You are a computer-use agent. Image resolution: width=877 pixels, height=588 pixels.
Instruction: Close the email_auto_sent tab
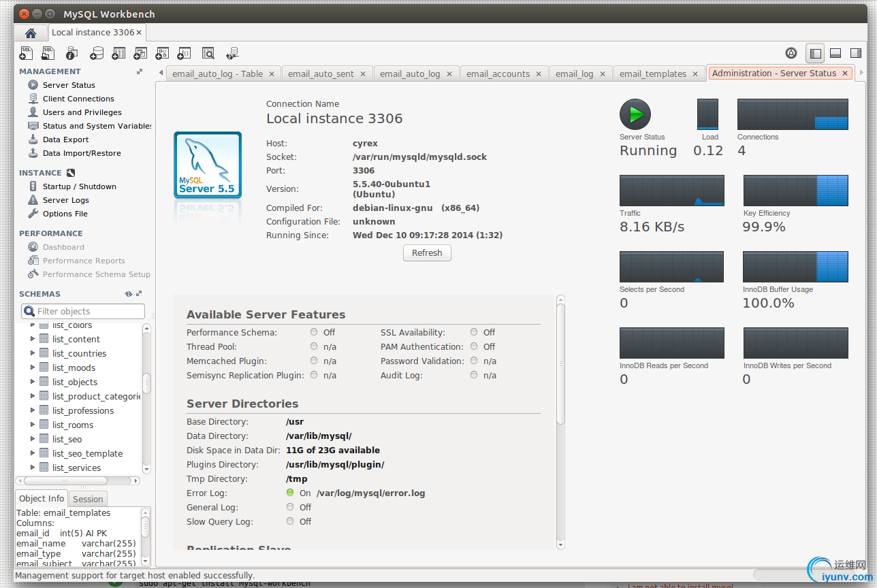pyautogui.click(x=363, y=73)
